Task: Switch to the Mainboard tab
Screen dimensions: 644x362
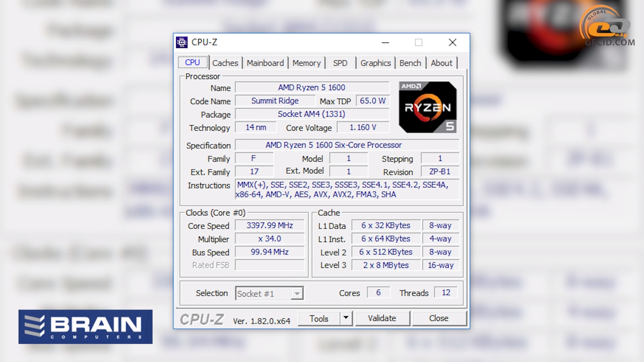Action: (x=265, y=63)
